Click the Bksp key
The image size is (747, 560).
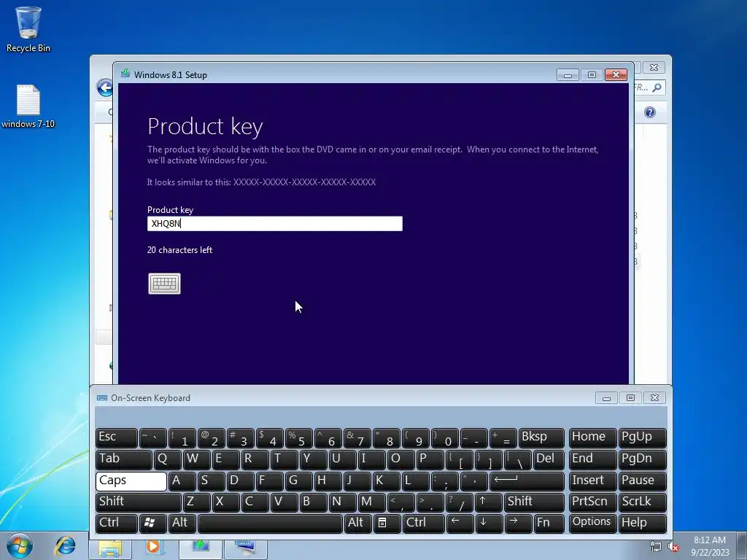point(541,437)
